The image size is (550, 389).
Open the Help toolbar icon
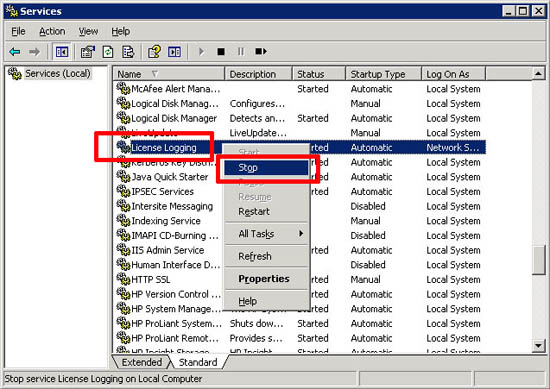[154, 52]
